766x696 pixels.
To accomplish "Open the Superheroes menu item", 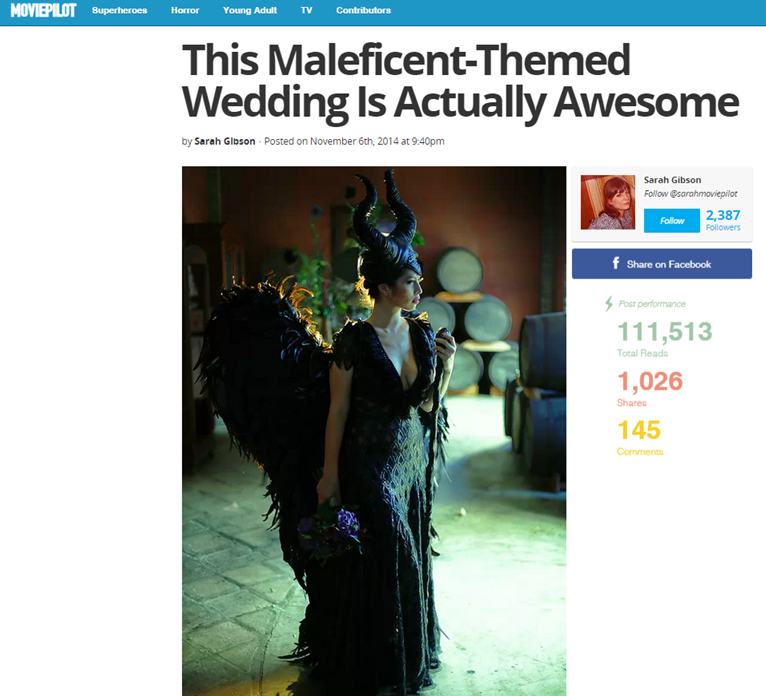I will click(119, 10).
